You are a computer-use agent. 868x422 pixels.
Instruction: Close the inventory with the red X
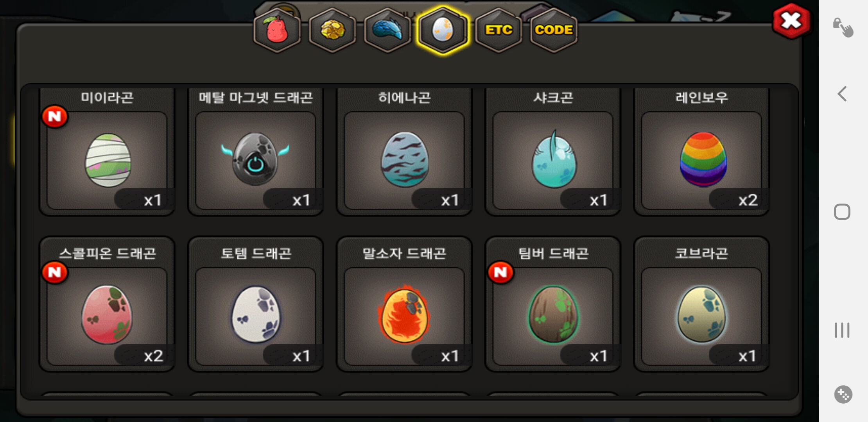point(791,21)
